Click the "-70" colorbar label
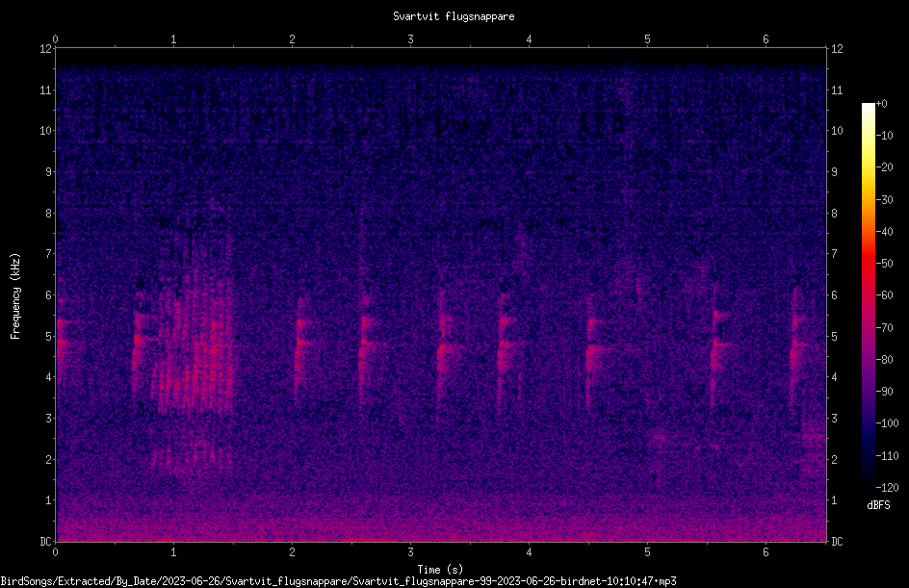 [885, 328]
